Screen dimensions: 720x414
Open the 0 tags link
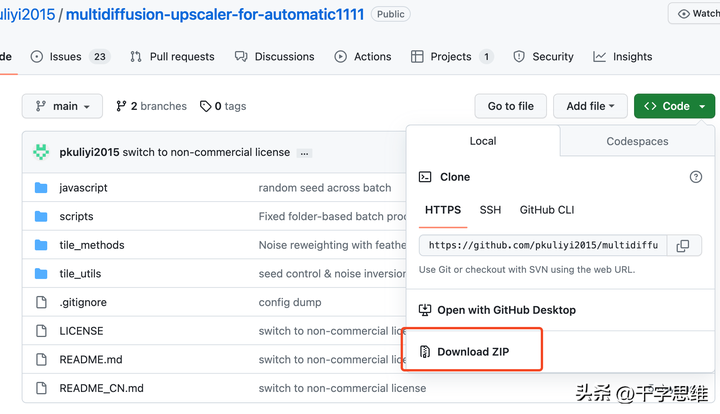(223, 106)
